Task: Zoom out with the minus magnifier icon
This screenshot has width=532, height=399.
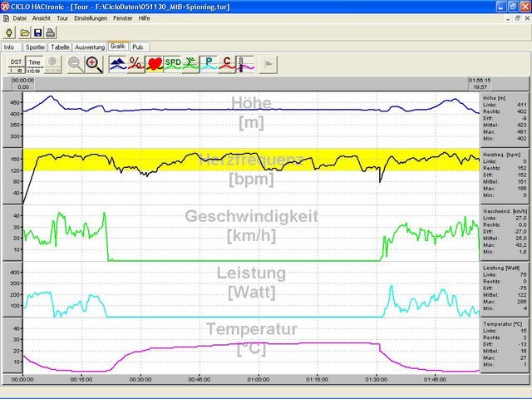Action: [76, 65]
